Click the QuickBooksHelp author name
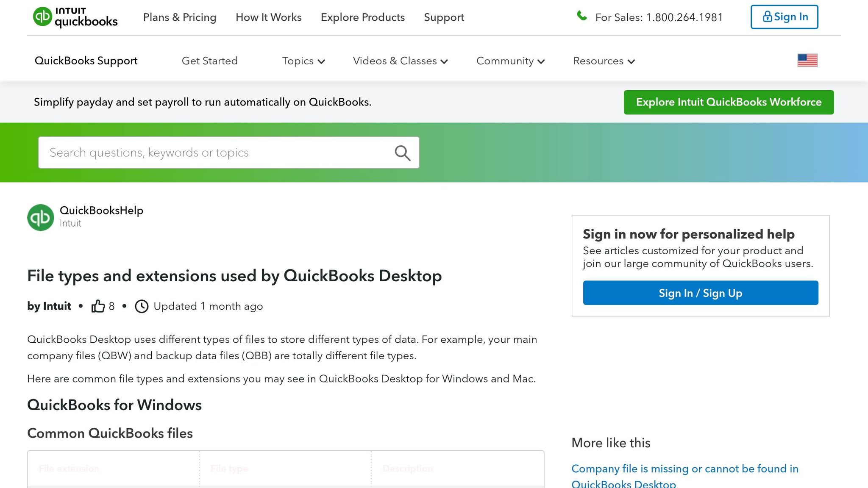The image size is (868, 488). [101, 211]
